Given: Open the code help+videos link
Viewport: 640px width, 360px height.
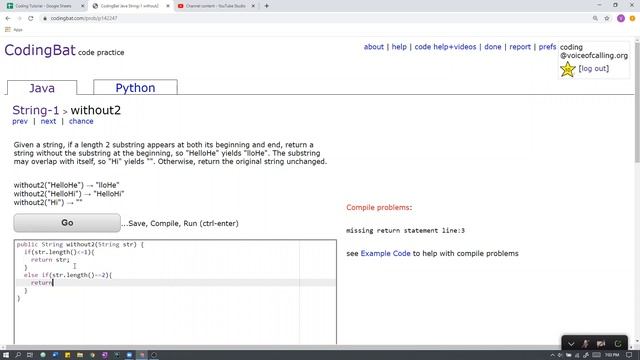Looking at the screenshot, I should point(445,47).
